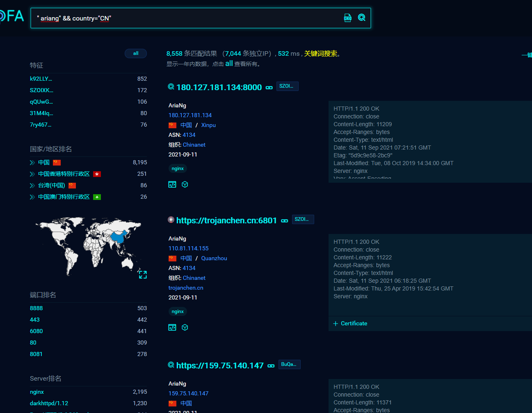Expand 中国香港特别行政区 entry
This screenshot has width=532, height=413.
tap(32, 174)
